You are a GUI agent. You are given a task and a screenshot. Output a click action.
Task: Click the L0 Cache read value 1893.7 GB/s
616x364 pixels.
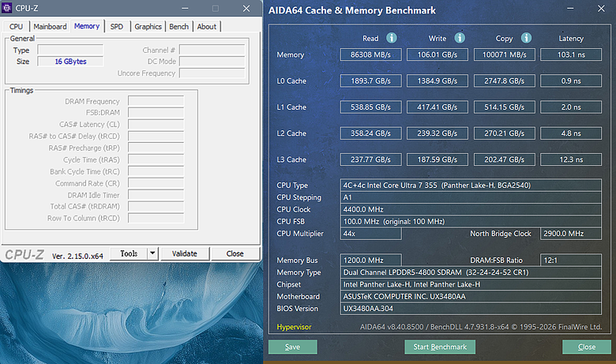(x=371, y=81)
